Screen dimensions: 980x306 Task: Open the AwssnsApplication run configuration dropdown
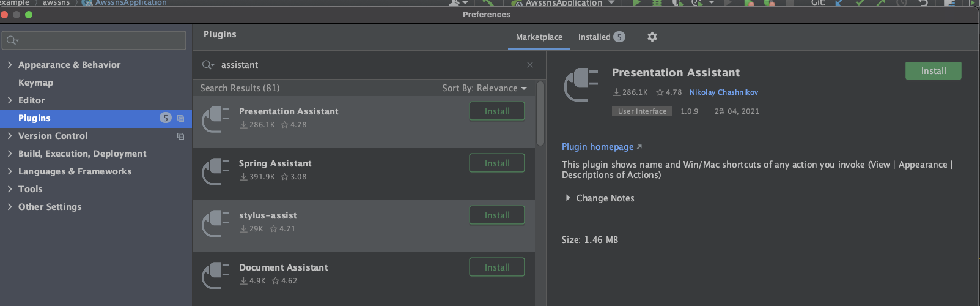562,3
